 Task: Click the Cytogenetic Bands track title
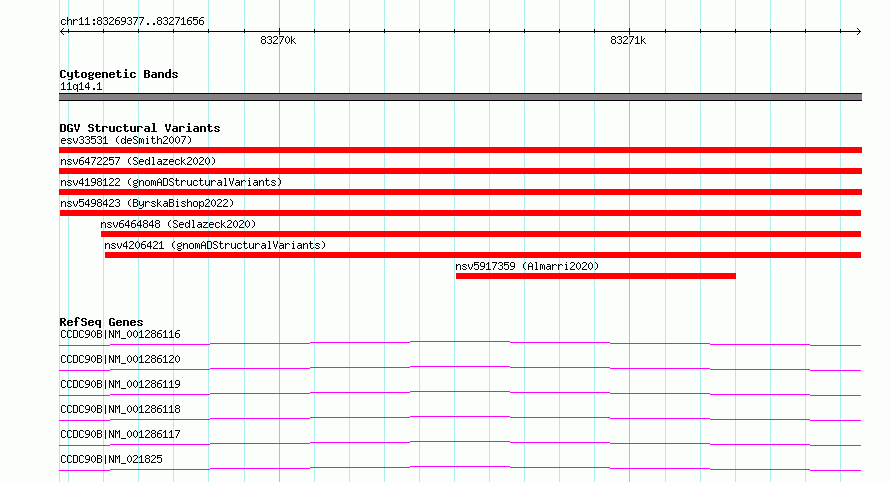point(119,74)
